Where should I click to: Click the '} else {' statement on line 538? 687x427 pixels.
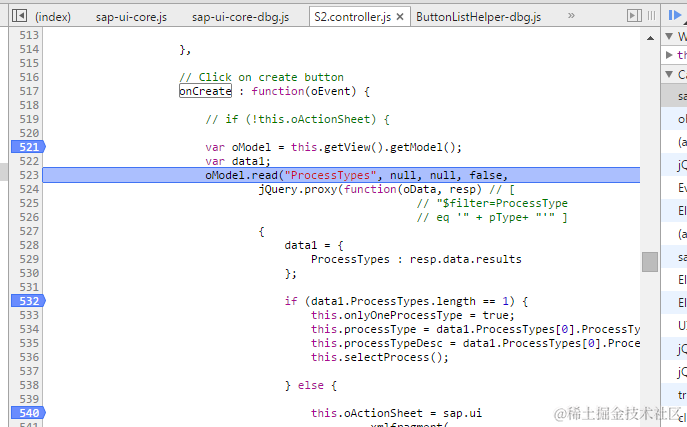coord(311,385)
